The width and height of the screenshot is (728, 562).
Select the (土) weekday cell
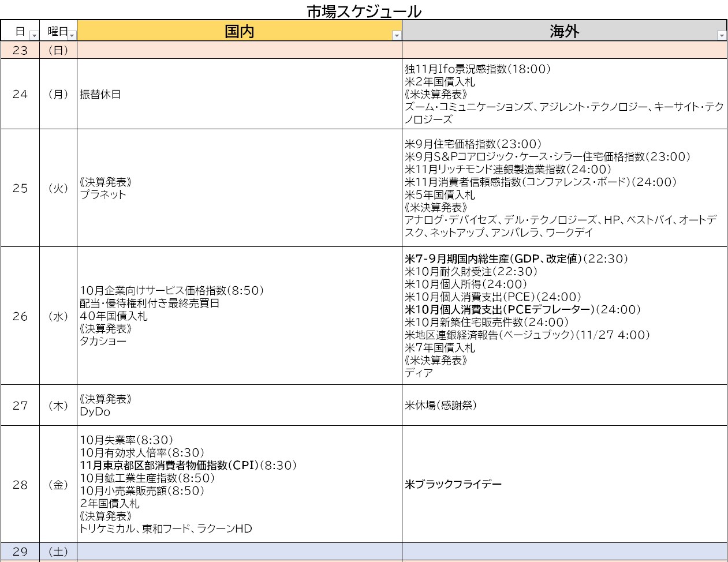pyautogui.click(x=58, y=552)
